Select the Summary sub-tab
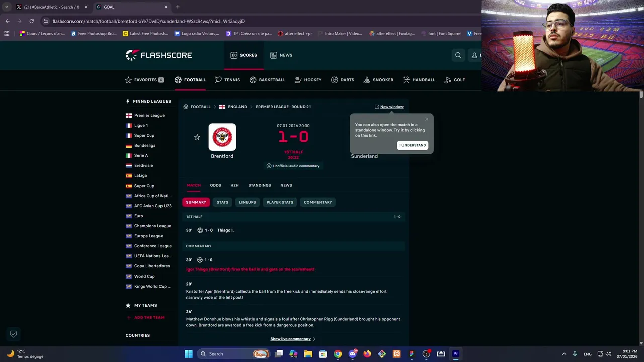Screen dimensions: 644x362 click(196, 202)
